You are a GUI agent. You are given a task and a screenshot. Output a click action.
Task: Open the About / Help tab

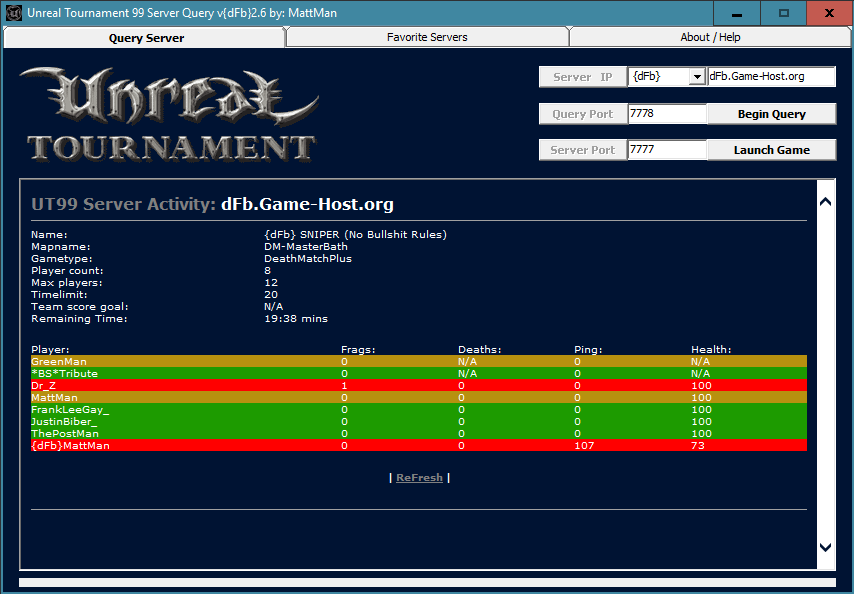coord(710,37)
